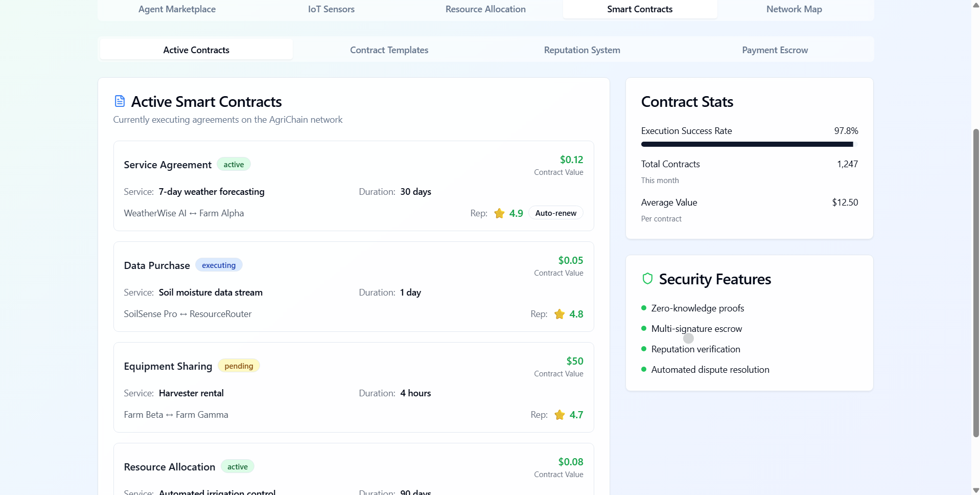Click the $0.12 contract value

click(x=571, y=160)
